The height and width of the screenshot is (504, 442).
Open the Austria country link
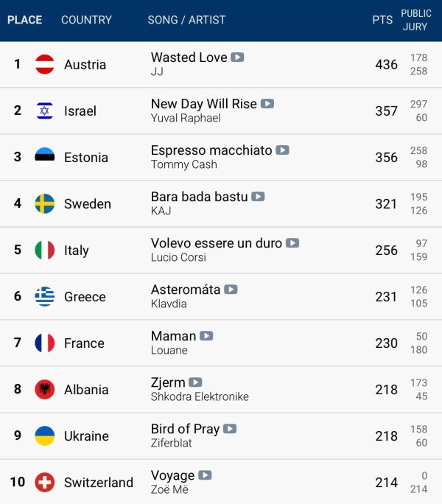point(85,65)
